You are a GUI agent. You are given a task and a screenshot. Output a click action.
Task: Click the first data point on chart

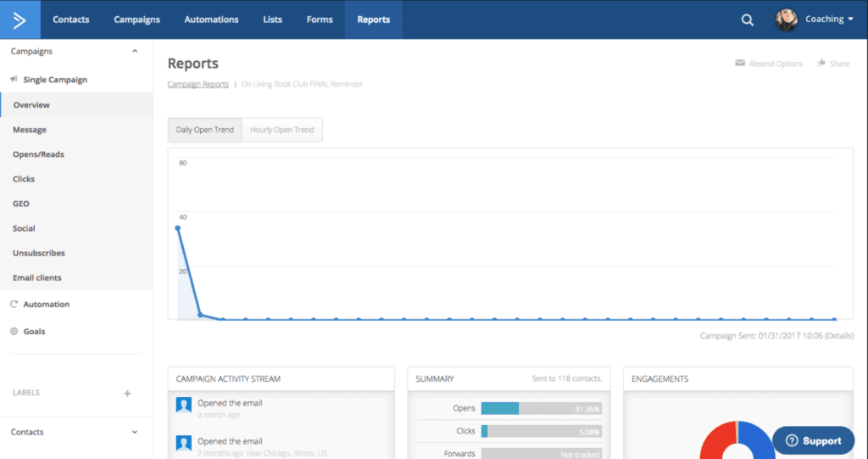(x=178, y=228)
